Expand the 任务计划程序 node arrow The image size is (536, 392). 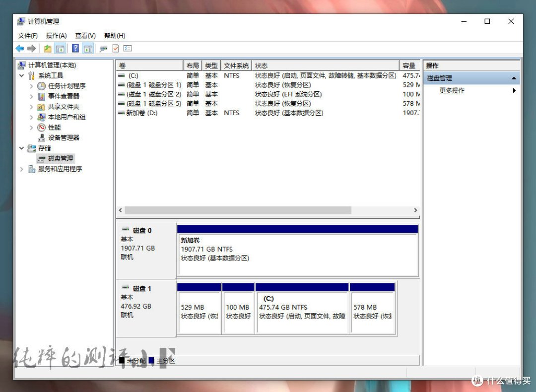(31, 86)
